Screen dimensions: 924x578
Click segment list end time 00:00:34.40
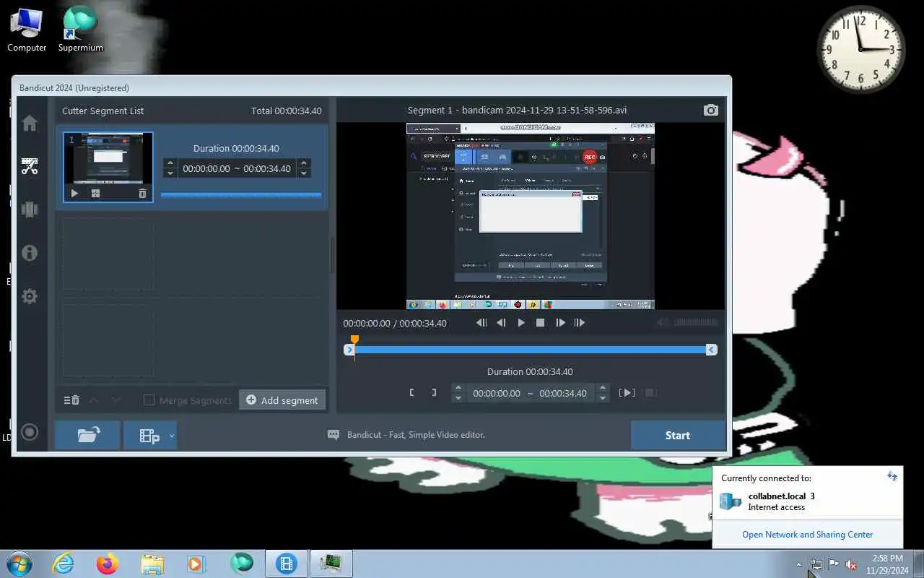point(267,168)
